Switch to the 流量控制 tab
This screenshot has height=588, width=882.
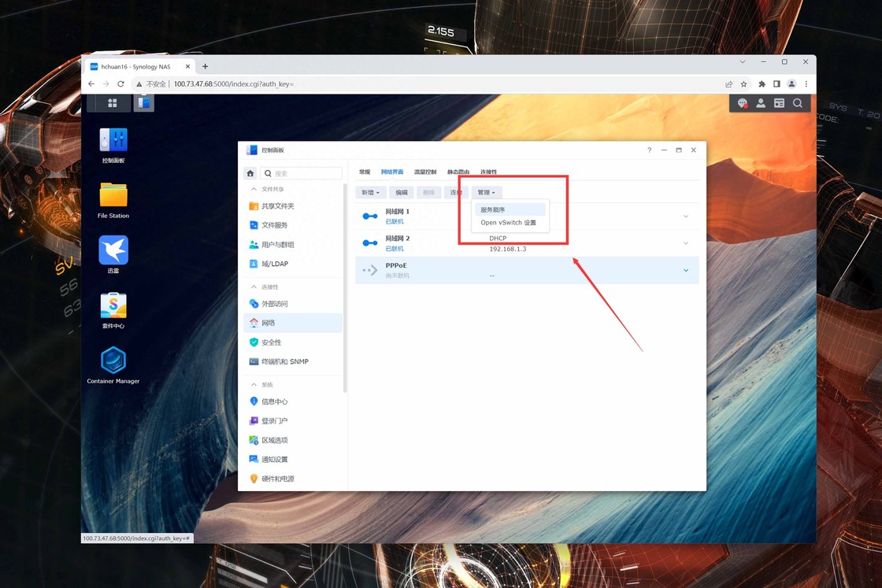425,172
